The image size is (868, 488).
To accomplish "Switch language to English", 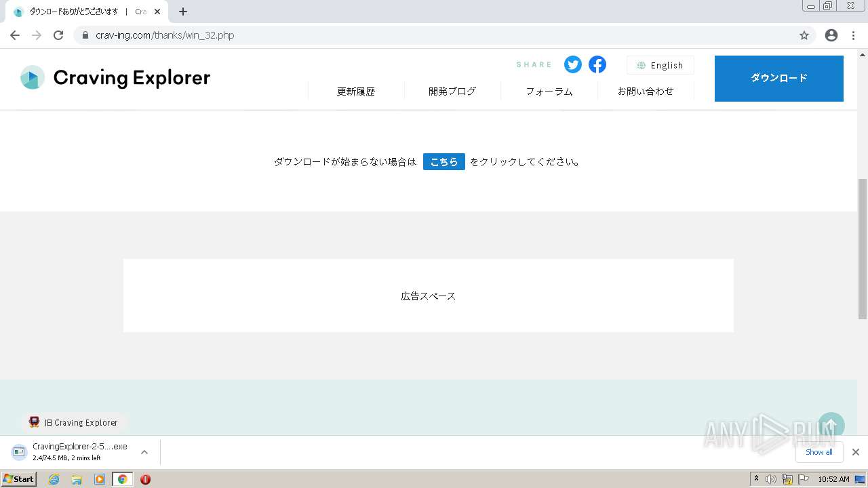I will pos(660,65).
